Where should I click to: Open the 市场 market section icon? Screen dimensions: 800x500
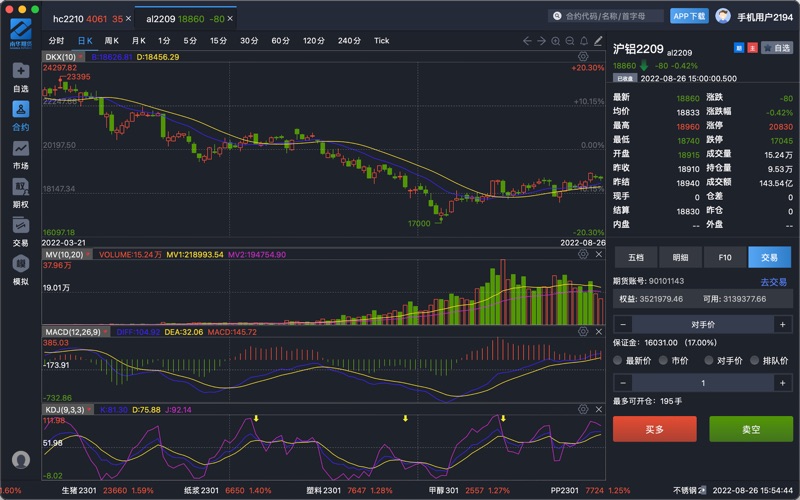point(20,153)
